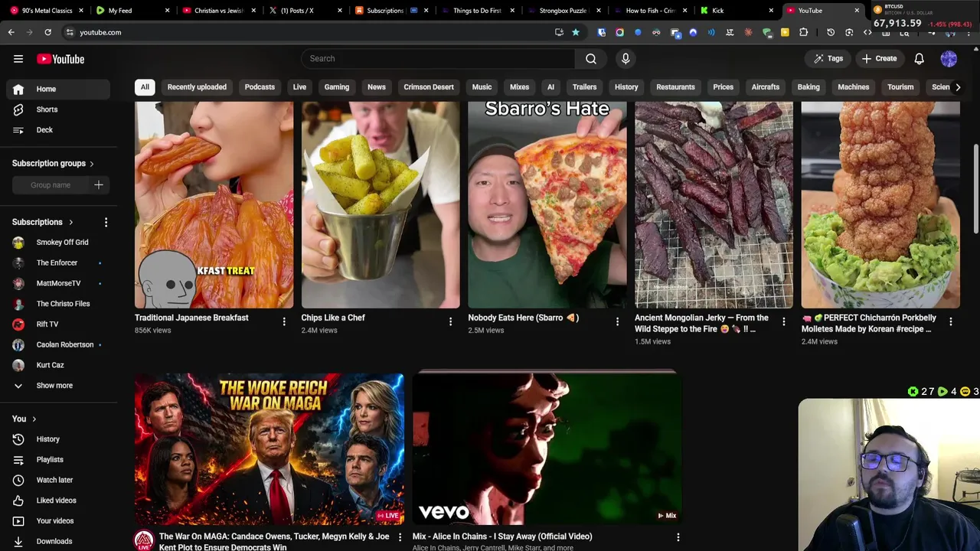
Task: Open Watch later in sidebar
Action: 58,480
